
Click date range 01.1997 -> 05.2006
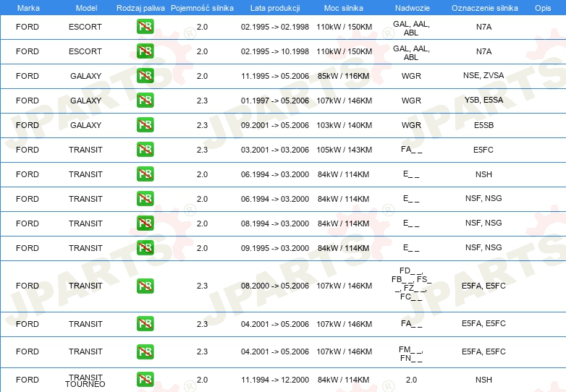[275, 101]
